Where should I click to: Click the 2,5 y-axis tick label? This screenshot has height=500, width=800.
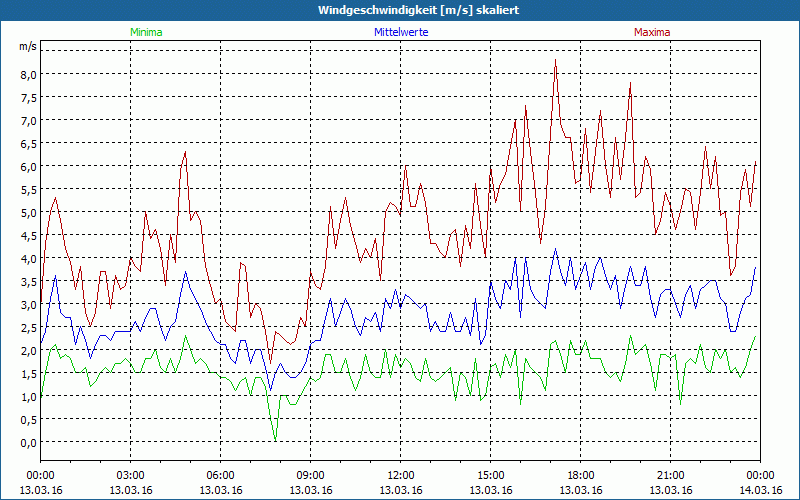point(27,327)
